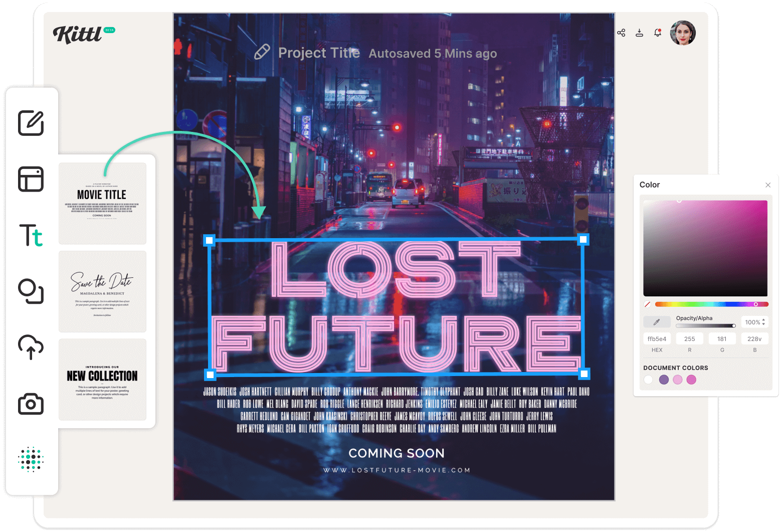Click the HEX value field ffb5e4

click(x=657, y=339)
